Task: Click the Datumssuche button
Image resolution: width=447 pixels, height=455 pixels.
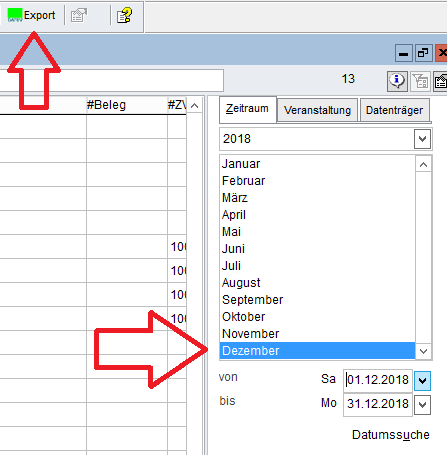Action: (391, 435)
